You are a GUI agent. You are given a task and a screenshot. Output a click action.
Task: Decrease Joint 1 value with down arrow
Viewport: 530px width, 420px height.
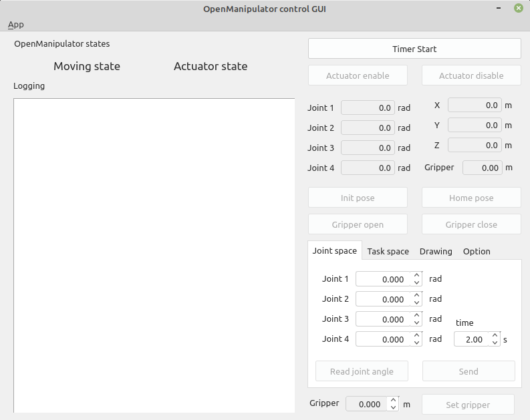tap(417, 283)
